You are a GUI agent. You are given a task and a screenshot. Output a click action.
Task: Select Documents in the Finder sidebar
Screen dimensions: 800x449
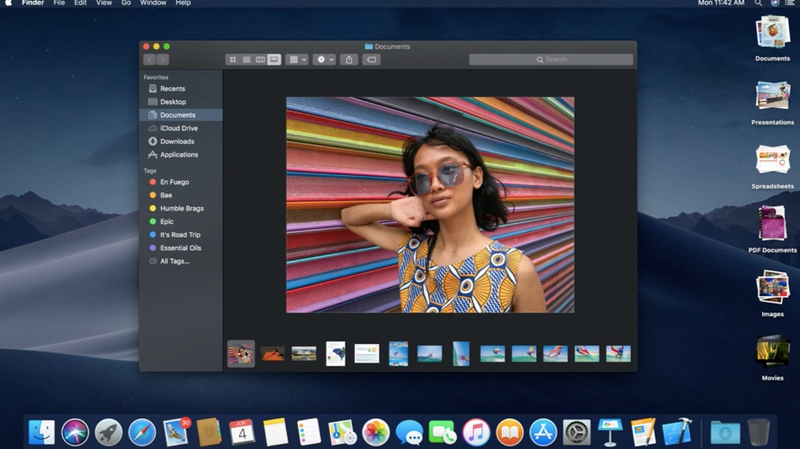[x=181, y=115]
